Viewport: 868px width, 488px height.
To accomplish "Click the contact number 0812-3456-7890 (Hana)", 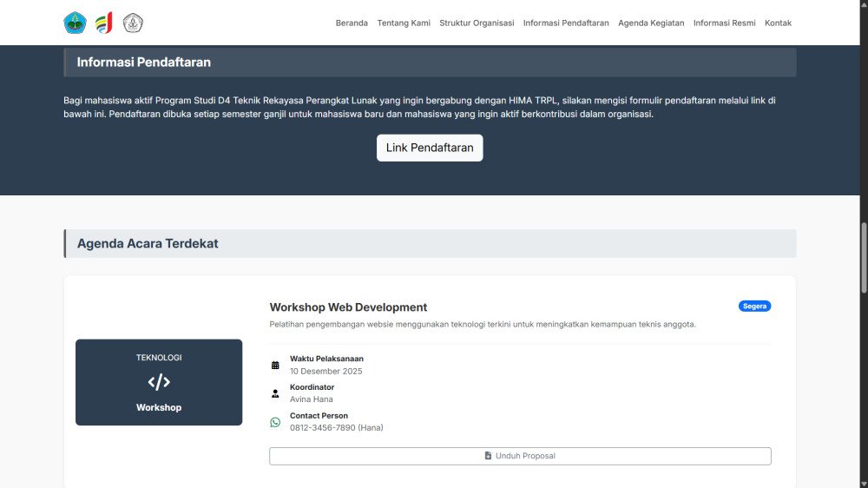I will pos(336,428).
